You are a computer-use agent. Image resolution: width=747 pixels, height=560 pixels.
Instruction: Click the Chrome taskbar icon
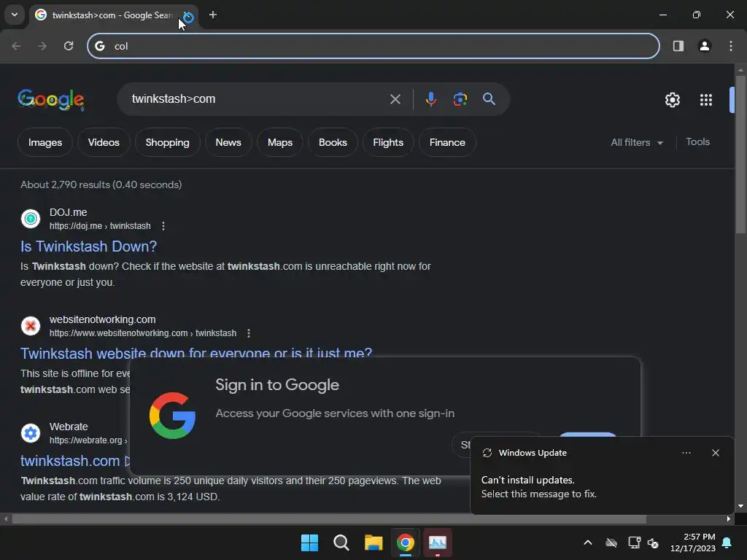[406, 542]
